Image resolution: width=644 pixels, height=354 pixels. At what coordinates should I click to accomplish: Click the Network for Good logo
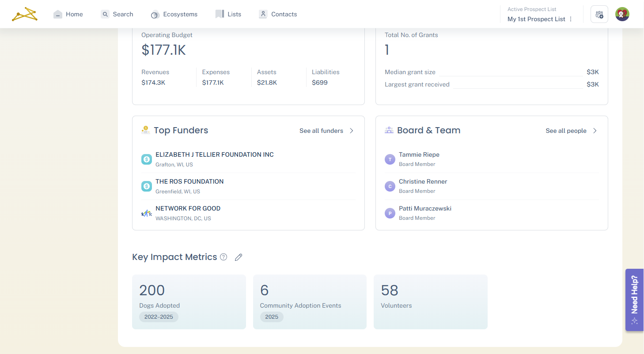tap(147, 214)
